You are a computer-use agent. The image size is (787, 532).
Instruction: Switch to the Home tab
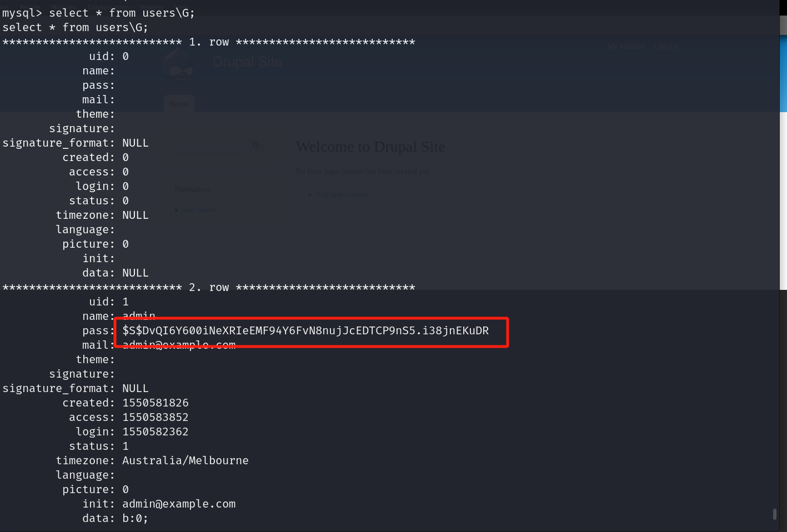178,104
